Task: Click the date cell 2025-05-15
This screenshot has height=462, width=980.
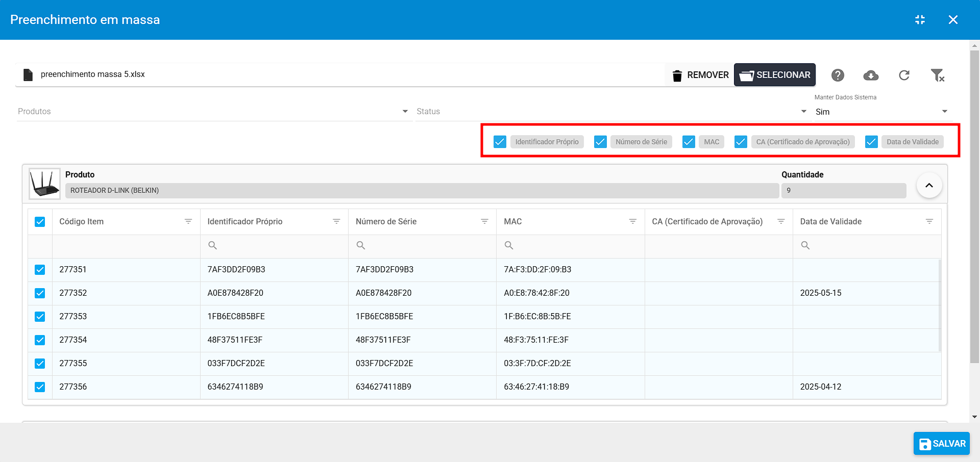Action: pos(867,293)
